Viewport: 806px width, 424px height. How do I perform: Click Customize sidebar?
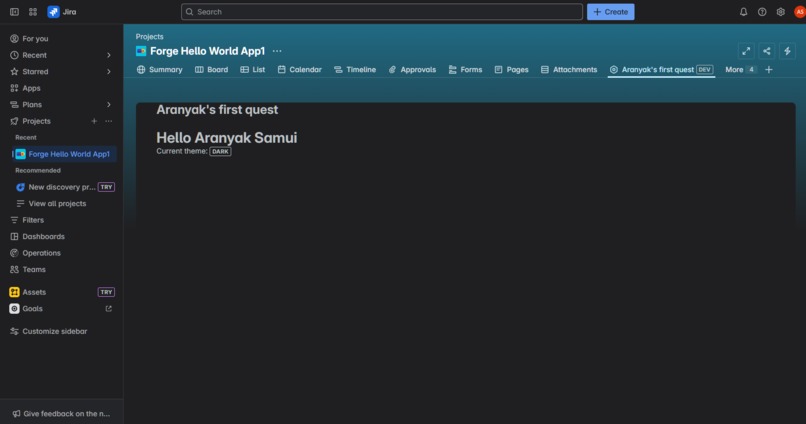(x=62, y=331)
